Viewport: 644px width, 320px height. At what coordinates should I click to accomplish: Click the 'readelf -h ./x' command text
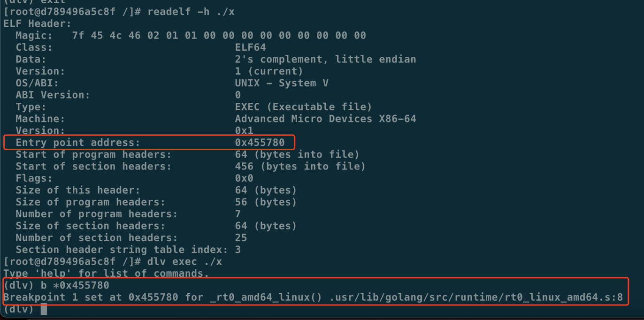click(x=191, y=12)
